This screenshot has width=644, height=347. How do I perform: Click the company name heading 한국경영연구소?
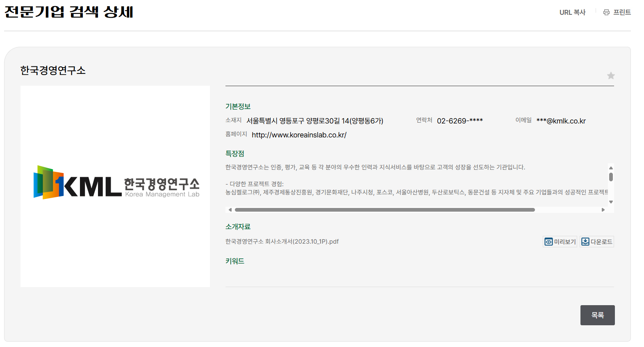(x=53, y=71)
